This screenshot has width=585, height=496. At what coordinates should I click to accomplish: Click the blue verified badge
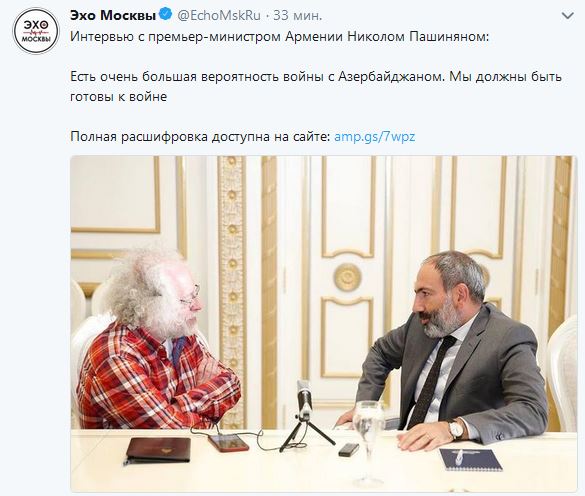165,15
